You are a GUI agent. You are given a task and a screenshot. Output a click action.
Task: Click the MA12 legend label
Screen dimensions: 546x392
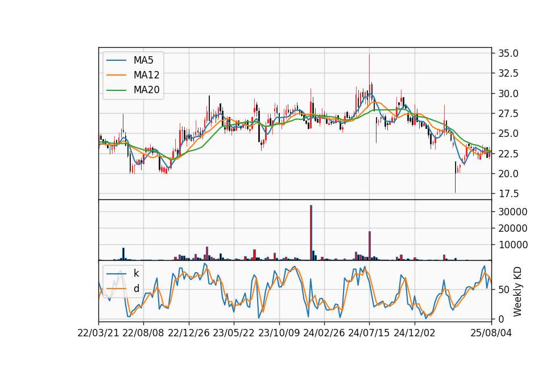click(x=146, y=75)
